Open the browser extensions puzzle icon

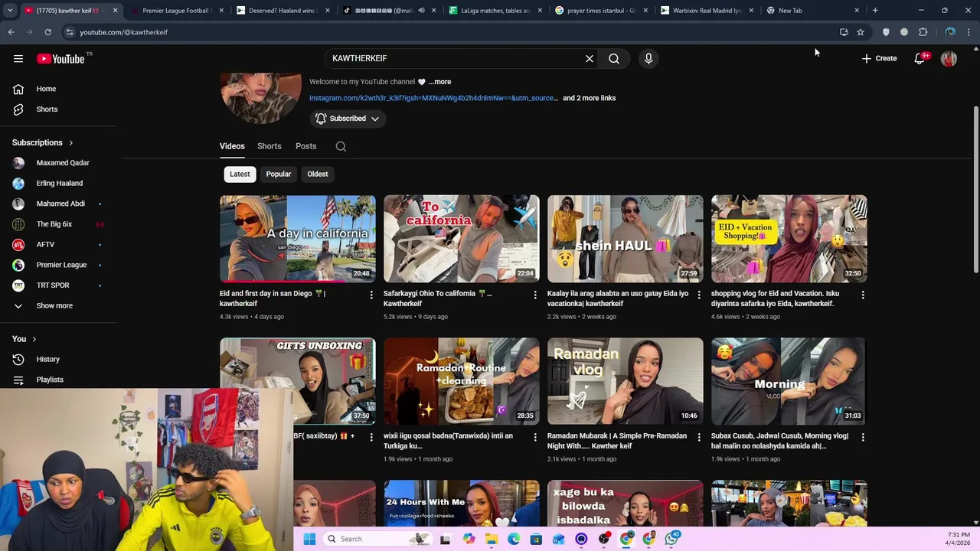point(923,32)
